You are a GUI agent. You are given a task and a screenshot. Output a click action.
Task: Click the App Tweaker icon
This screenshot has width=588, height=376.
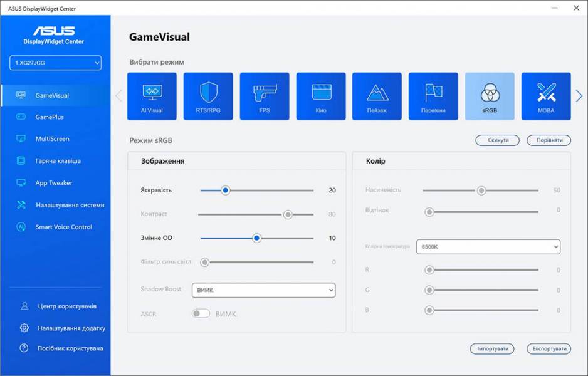(21, 183)
